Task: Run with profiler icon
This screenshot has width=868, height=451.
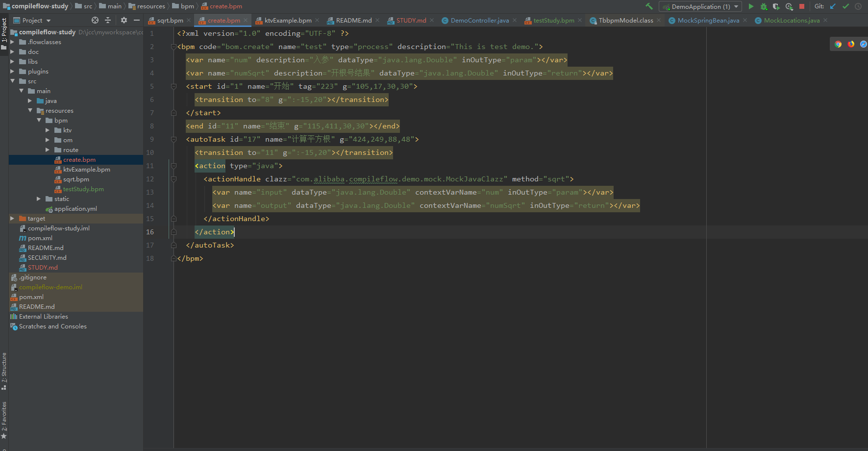Action: pos(789,6)
